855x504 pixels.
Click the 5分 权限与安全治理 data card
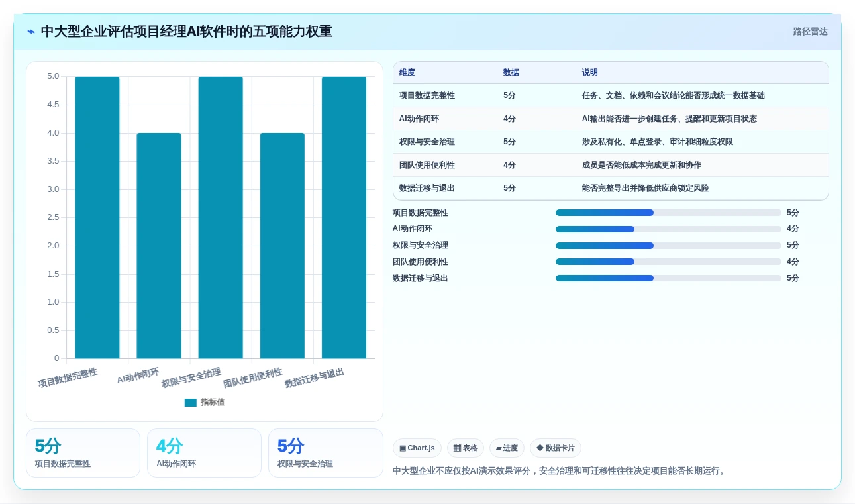326,453
